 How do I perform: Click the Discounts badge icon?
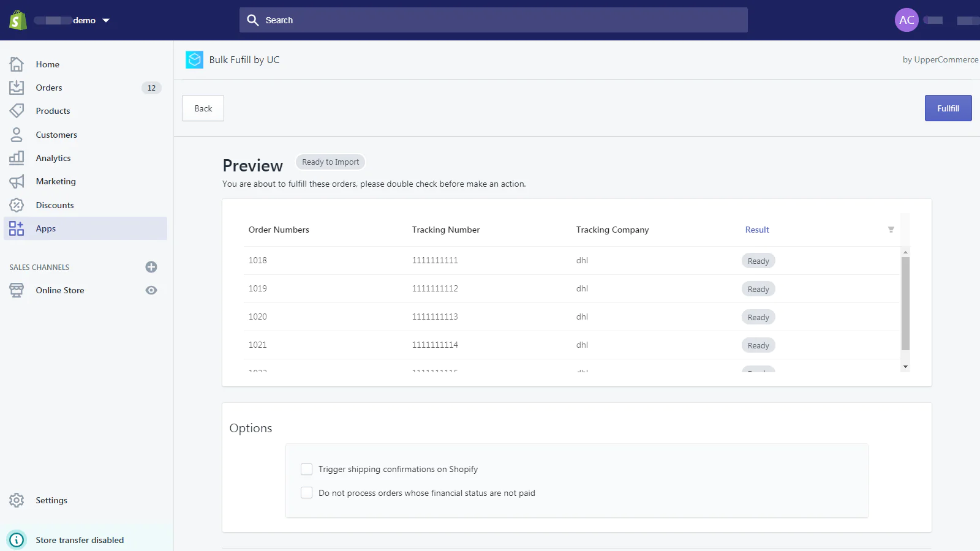click(17, 205)
